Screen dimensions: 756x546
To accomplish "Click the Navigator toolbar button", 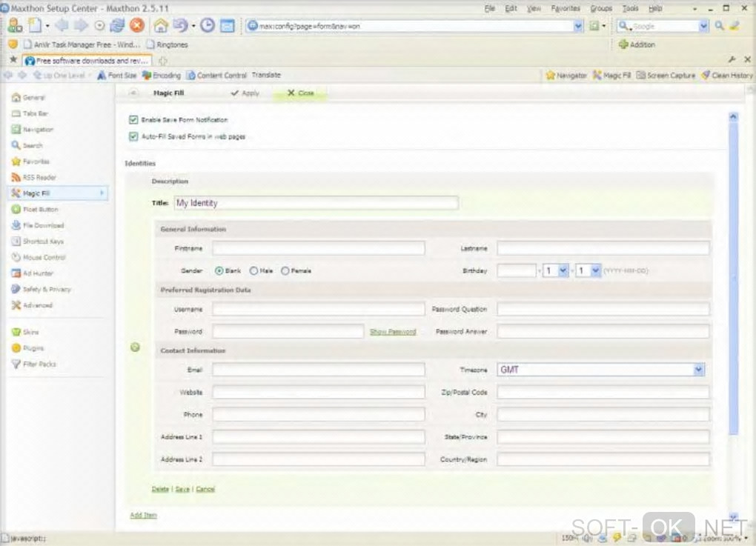I will [x=566, y=75].
